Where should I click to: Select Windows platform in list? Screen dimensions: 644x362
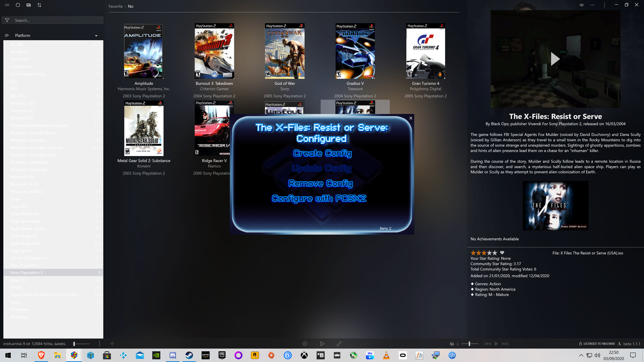pyautogui.click(x=53, y=317)
